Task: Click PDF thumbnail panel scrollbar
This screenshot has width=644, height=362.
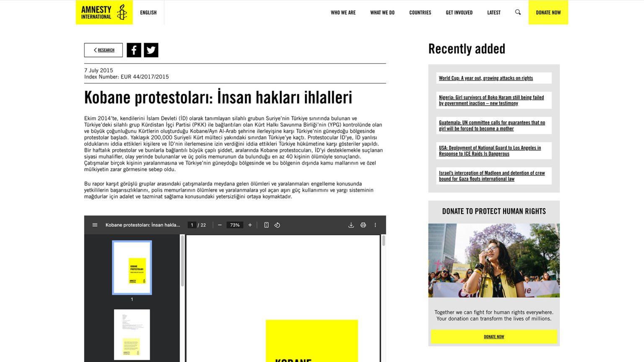Action: 182,261
